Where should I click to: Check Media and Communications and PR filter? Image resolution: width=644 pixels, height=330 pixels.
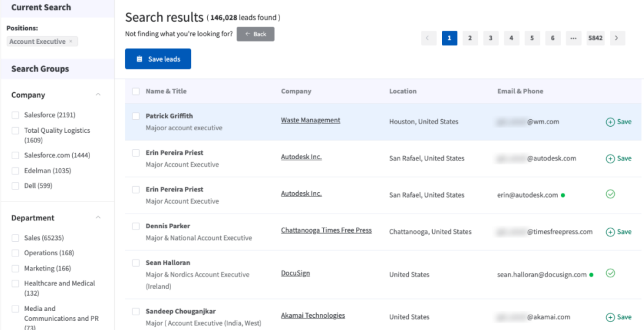[x=16, y=309]
